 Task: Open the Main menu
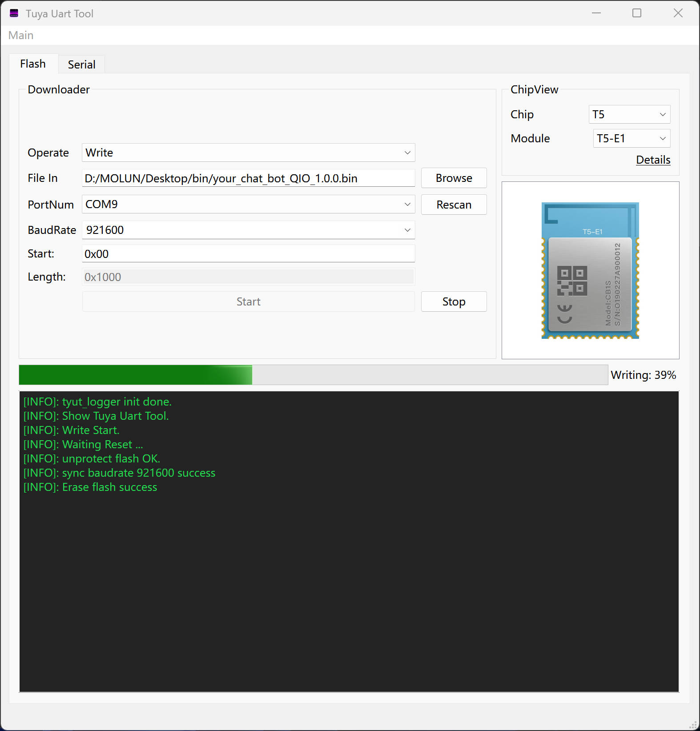(21, 36)
